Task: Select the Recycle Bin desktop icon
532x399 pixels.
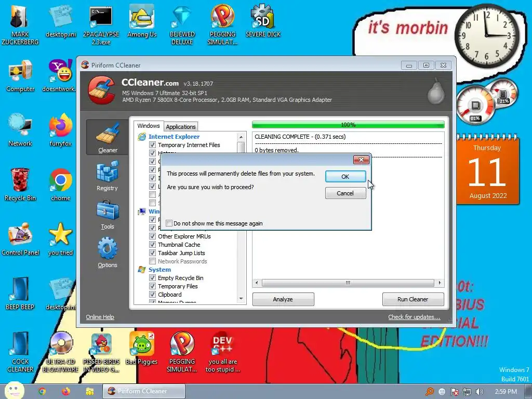Action: 20,184
